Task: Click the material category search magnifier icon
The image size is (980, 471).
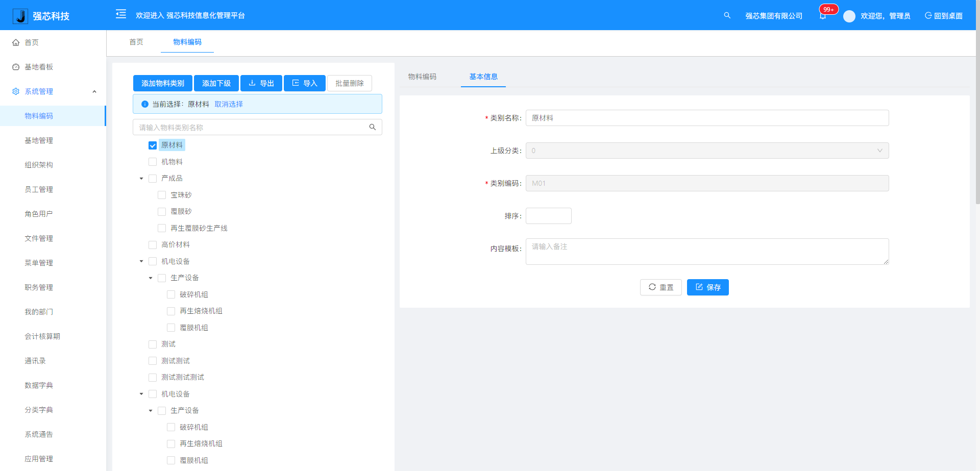Action: [x=373, y=127]
